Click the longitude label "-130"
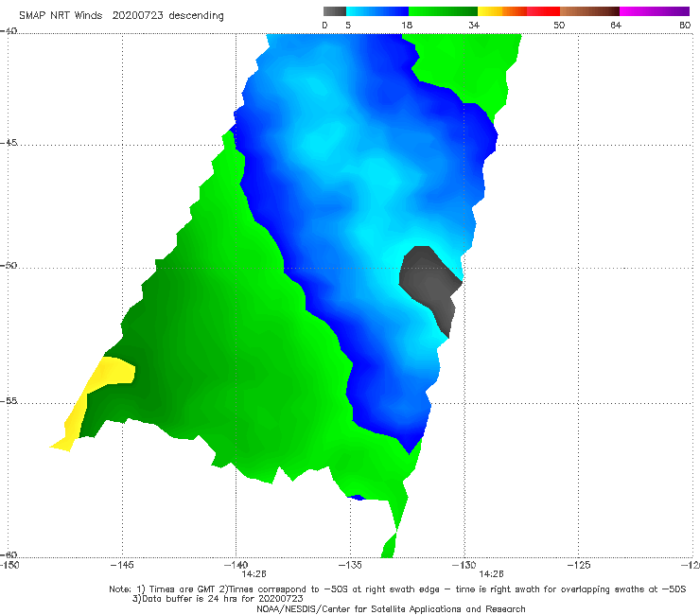The image size is (700, 615). 464,566
